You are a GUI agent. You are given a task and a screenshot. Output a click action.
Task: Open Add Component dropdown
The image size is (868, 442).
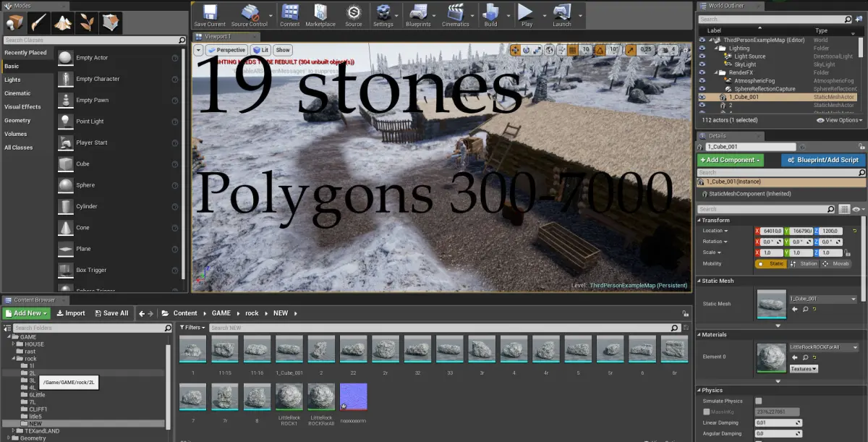click(x=730, y=160)
